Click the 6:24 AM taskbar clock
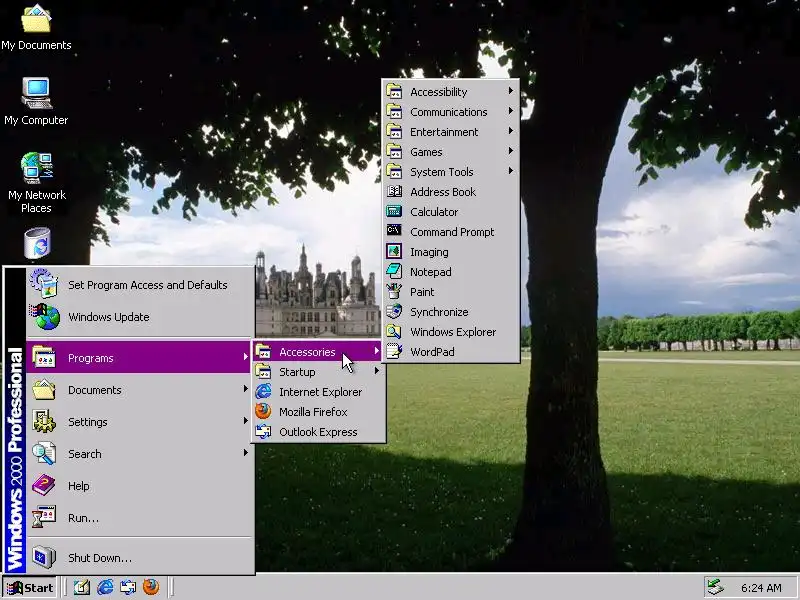800x600 pixels. 761,588
